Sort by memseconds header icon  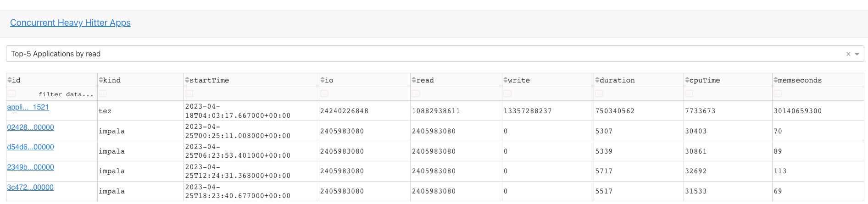pos(776,80)
